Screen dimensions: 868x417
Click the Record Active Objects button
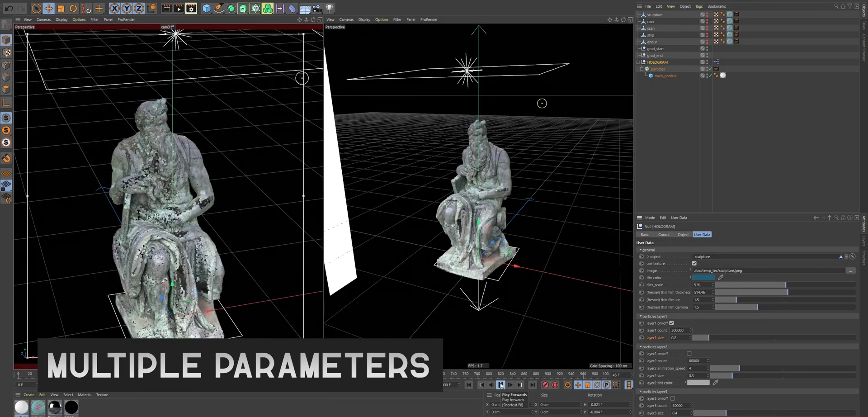[545, 385]
